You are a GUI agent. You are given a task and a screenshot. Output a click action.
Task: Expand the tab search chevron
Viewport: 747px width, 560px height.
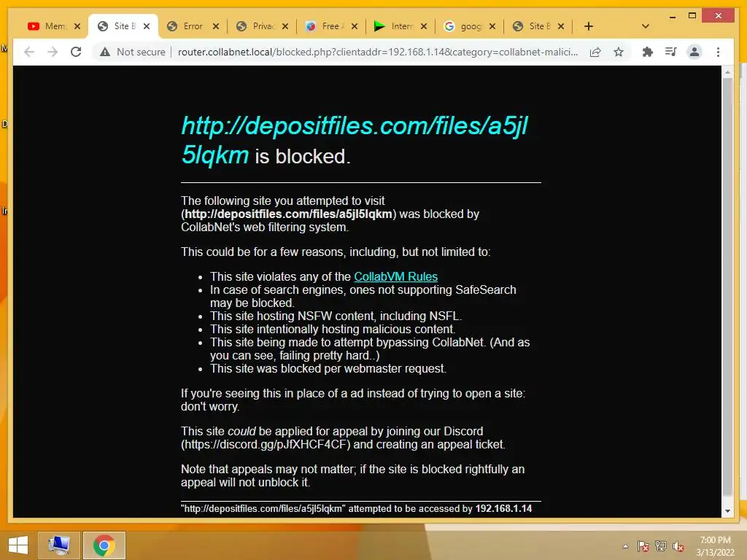(x=646, y=26)
